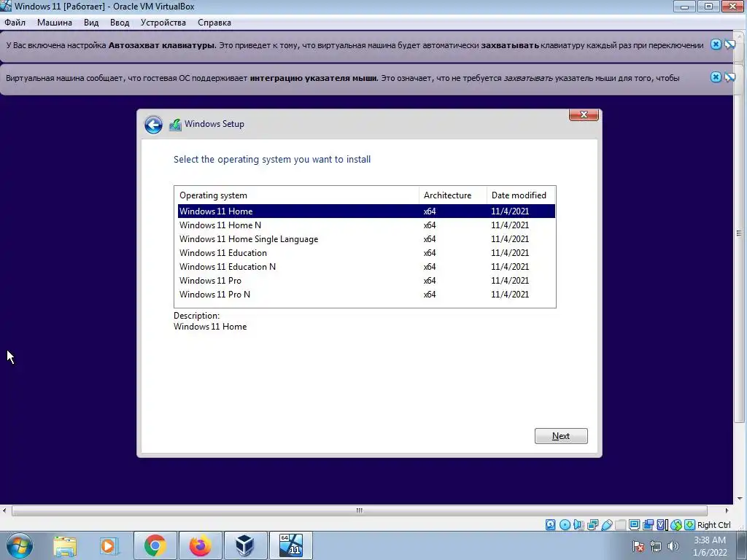
Task: Click the network tray icon
Action: pos(656,547)
